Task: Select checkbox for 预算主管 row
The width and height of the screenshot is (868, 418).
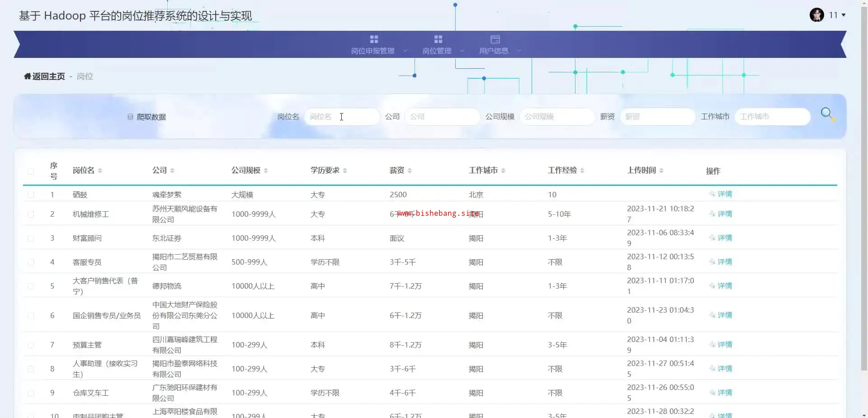Action: 31,345
